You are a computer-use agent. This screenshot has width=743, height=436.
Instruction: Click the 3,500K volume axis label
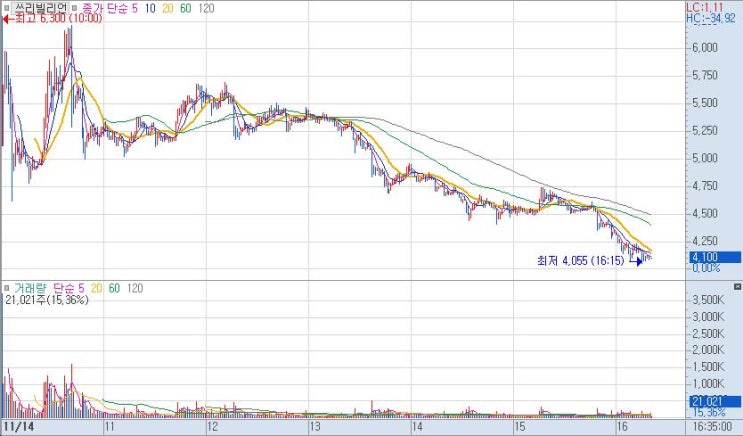708,300
